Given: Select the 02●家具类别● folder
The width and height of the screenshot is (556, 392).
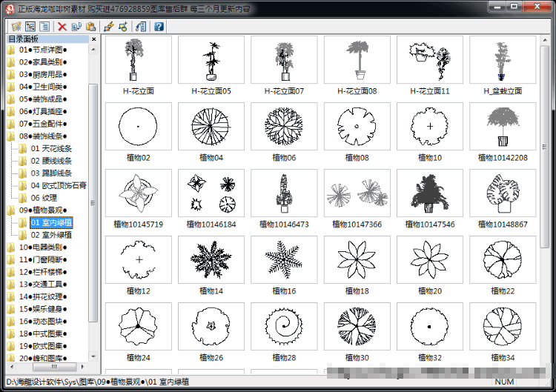Looking at the screenshot, I should pos(43,62).
